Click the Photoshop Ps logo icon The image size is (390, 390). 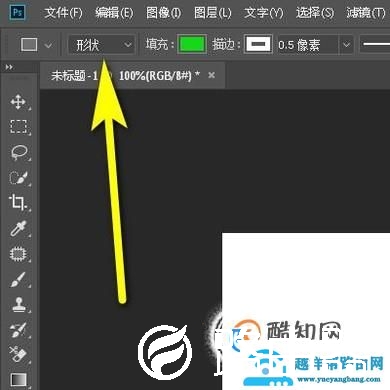17,13
